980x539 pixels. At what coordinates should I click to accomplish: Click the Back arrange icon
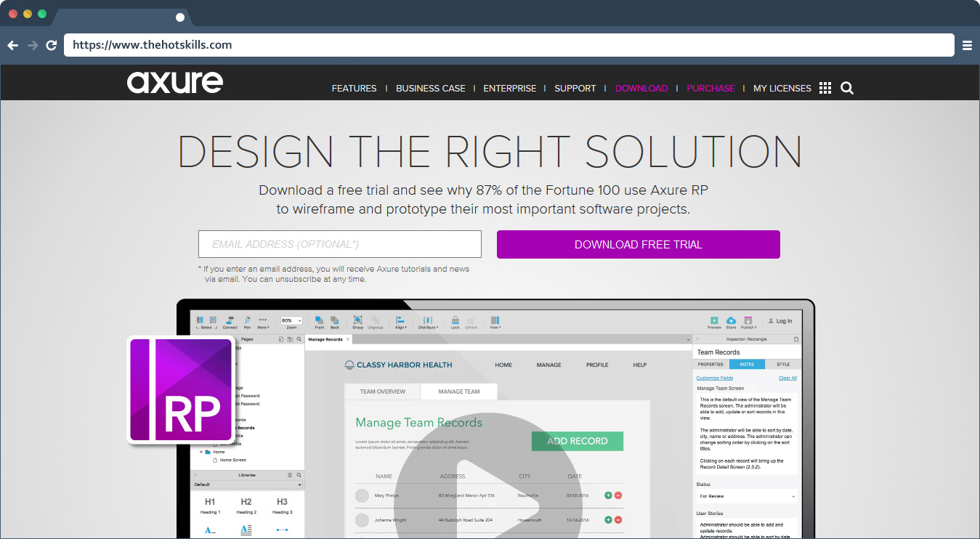[x=335, y=323]
